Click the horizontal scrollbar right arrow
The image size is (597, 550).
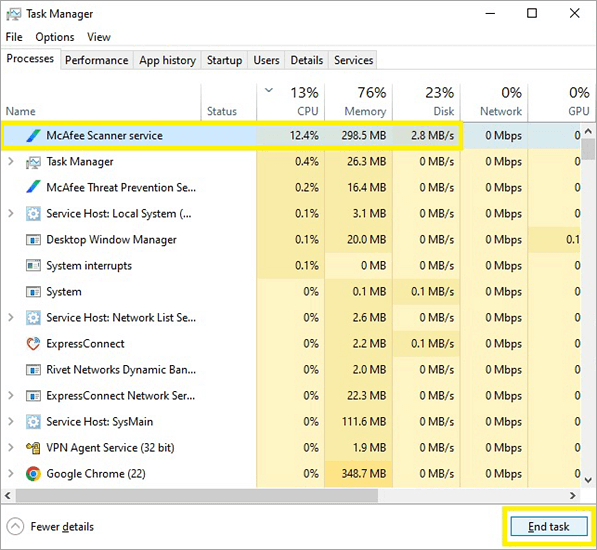573,495
